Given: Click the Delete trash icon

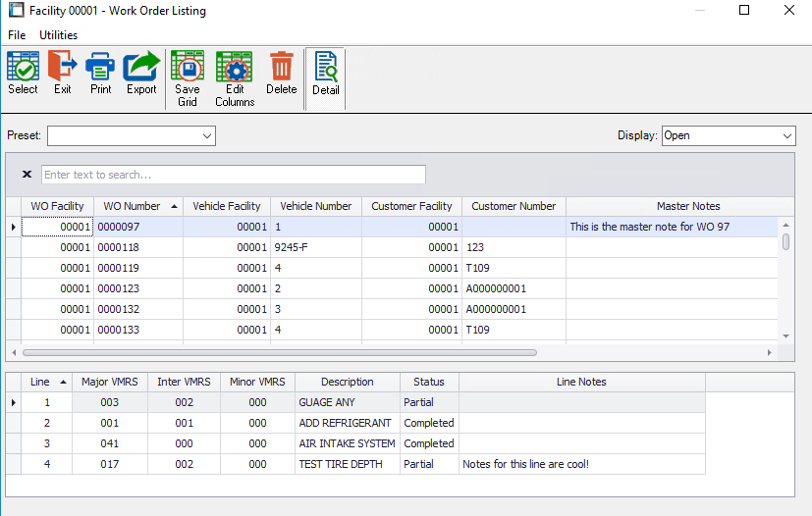Looking at the screenshot, I should point(282,75).
